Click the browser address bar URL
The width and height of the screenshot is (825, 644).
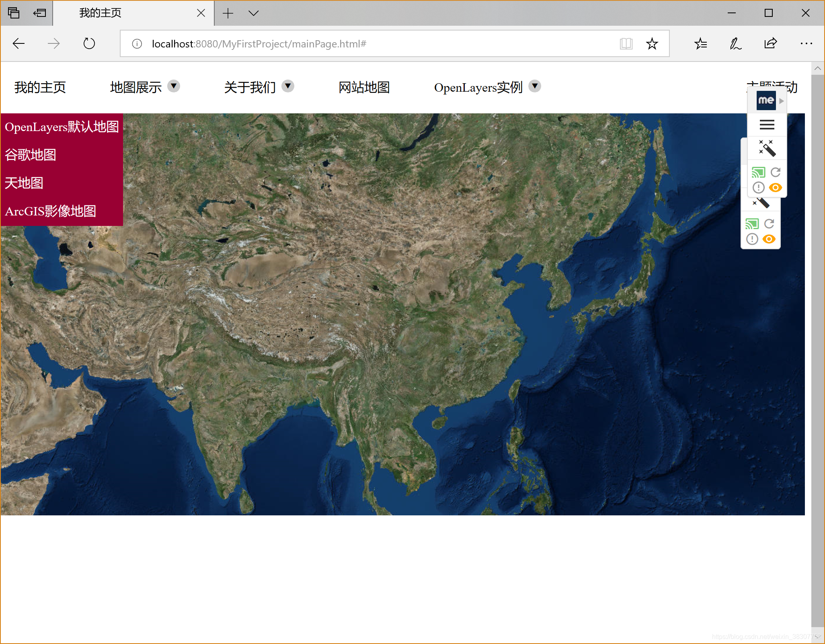[259, 44]
